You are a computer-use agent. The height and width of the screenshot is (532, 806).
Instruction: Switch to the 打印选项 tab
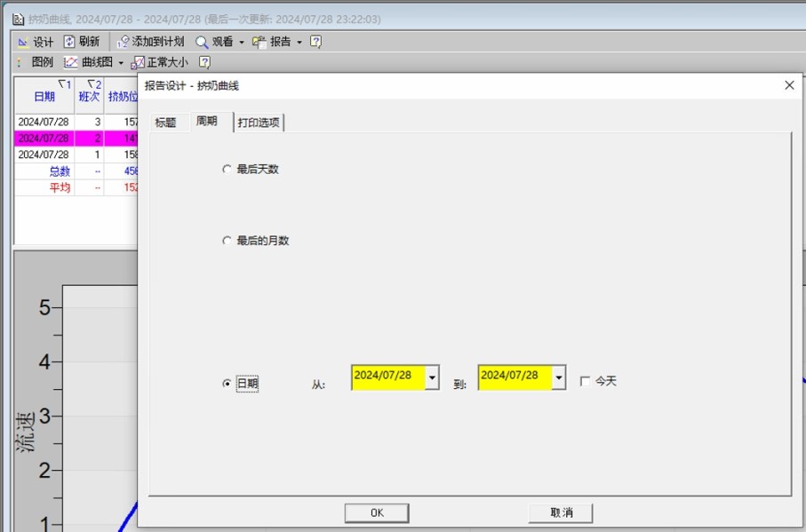[x=259, y=123]
